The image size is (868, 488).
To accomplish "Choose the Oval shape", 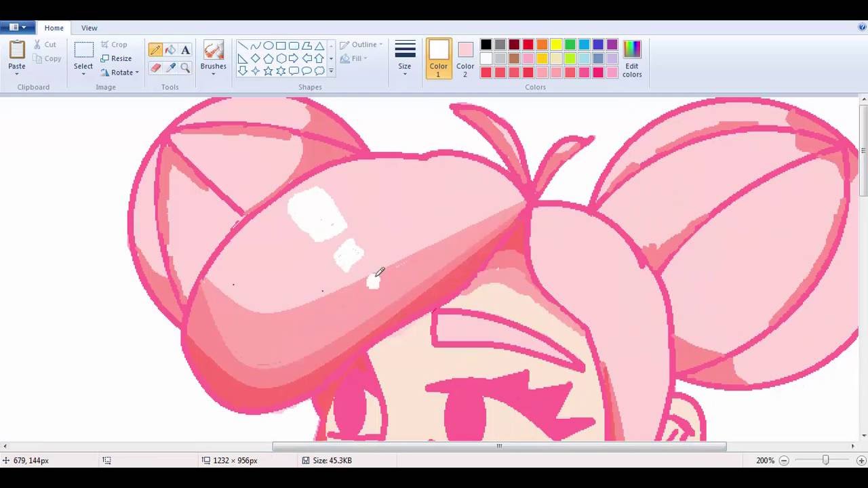I will click(x=269, y=46).
